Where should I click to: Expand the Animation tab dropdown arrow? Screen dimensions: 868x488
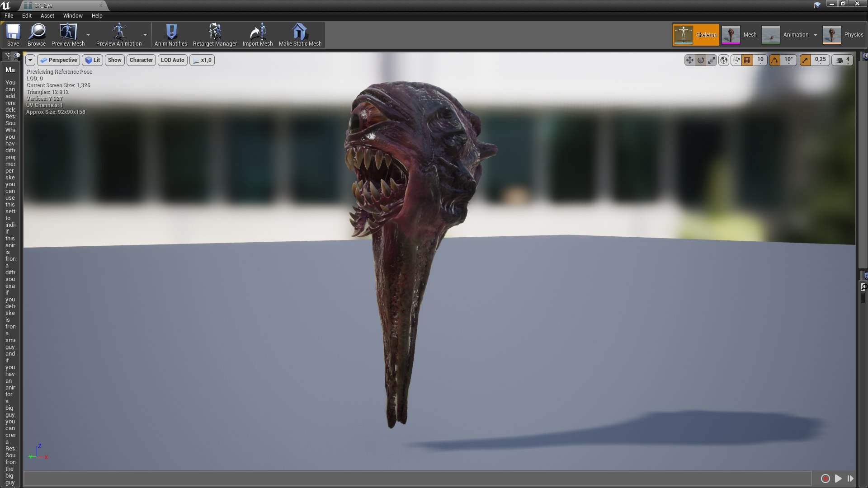coord(816,34)
